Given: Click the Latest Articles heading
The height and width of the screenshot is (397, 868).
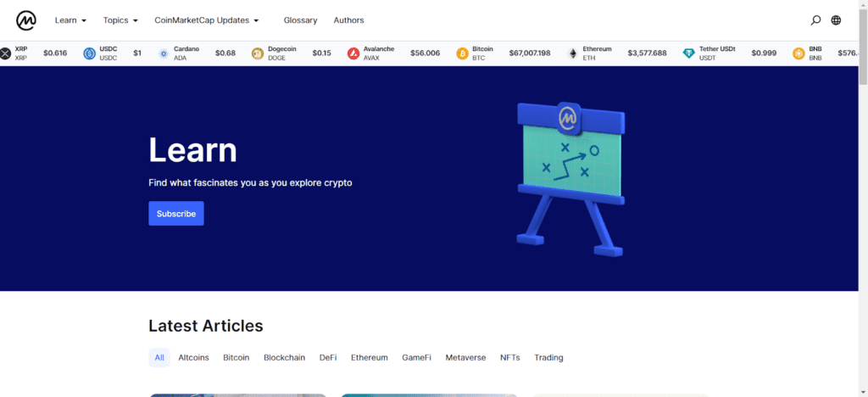Looking at the screenshot, I should [x=205, y=326].
